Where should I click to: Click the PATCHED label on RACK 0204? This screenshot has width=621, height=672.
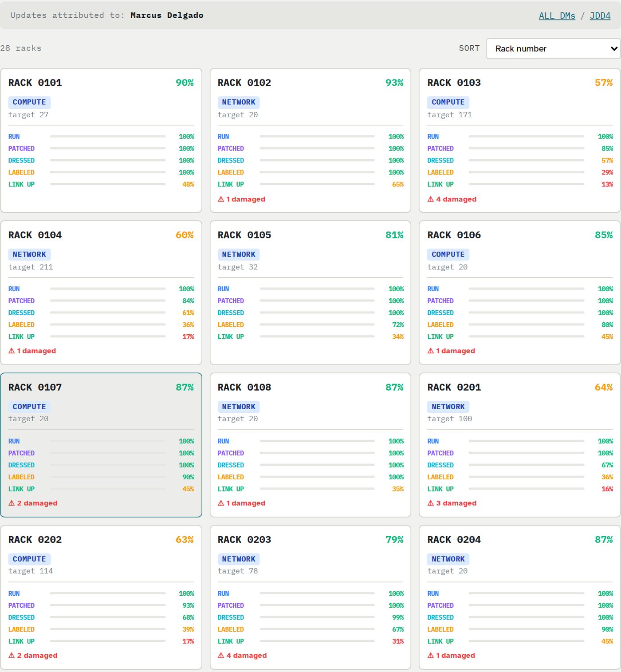440,605
